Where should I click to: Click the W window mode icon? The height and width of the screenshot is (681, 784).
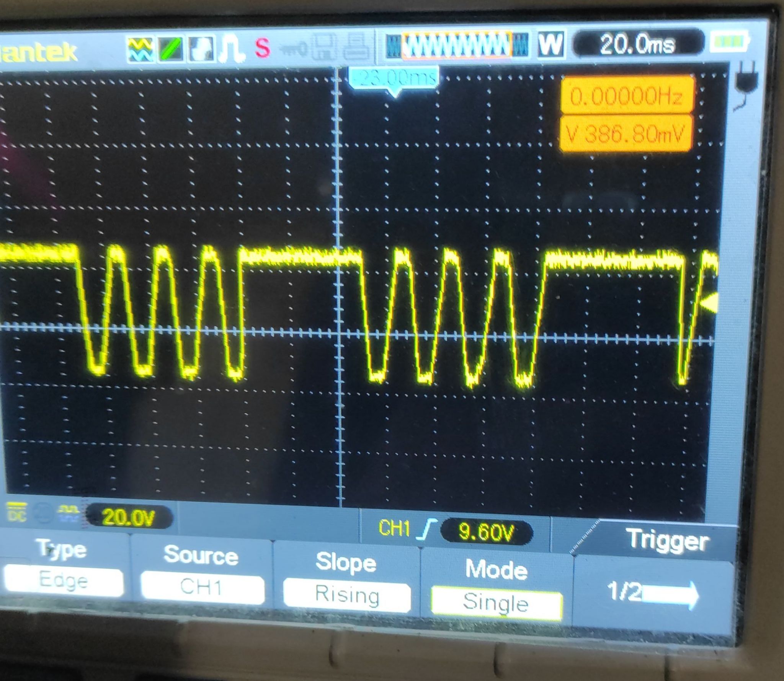coord(550,44)
